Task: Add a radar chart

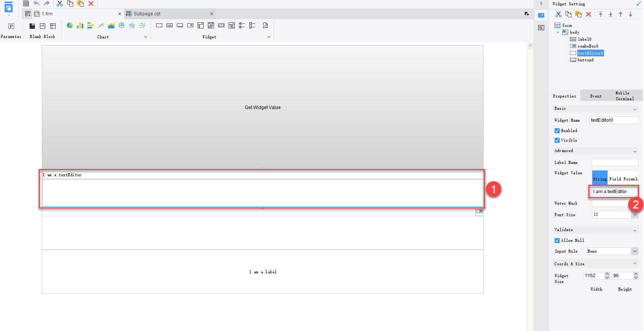Action: [132, 25]
